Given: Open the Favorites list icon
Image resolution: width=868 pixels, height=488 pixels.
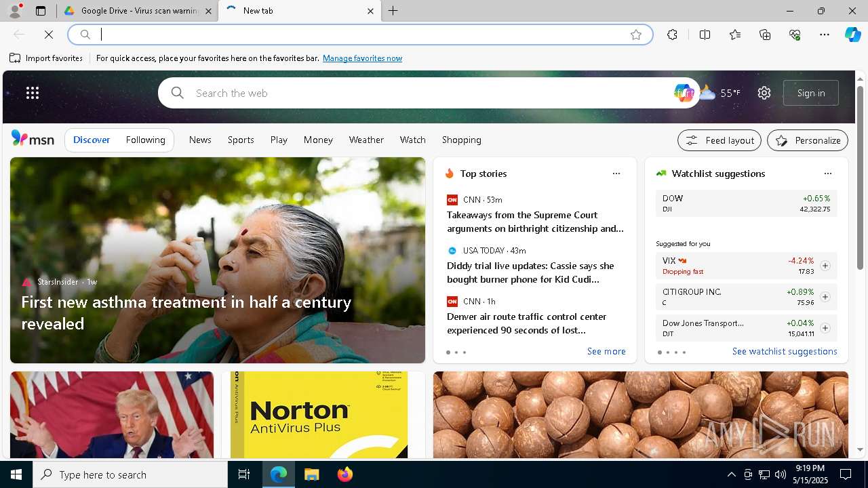Looking at the screenshot, I should pos(735,35).
